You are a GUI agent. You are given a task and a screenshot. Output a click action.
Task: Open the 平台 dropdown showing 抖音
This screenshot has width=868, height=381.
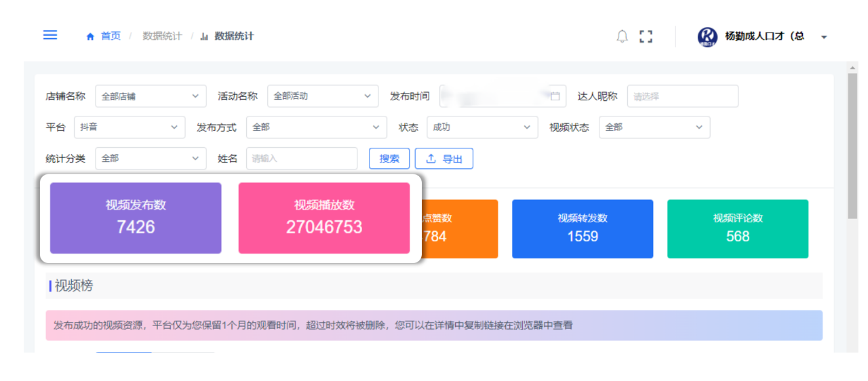pyautogui.click(x=130, y=127)
